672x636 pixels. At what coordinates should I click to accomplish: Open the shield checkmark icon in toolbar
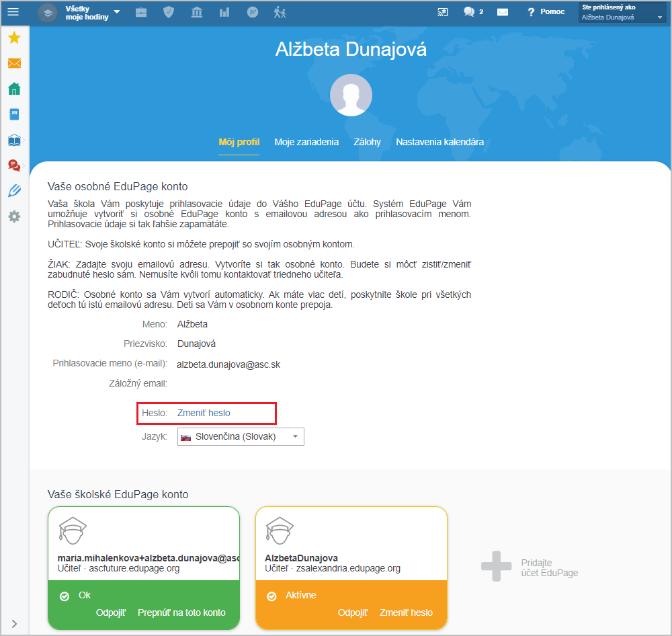(169, 12)
